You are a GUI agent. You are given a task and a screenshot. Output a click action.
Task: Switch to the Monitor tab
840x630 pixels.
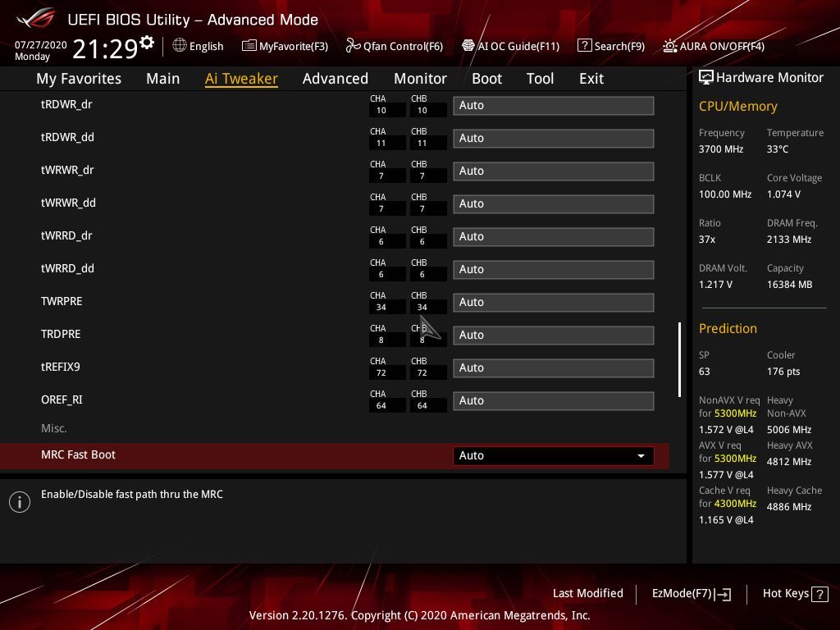(421, 79)
